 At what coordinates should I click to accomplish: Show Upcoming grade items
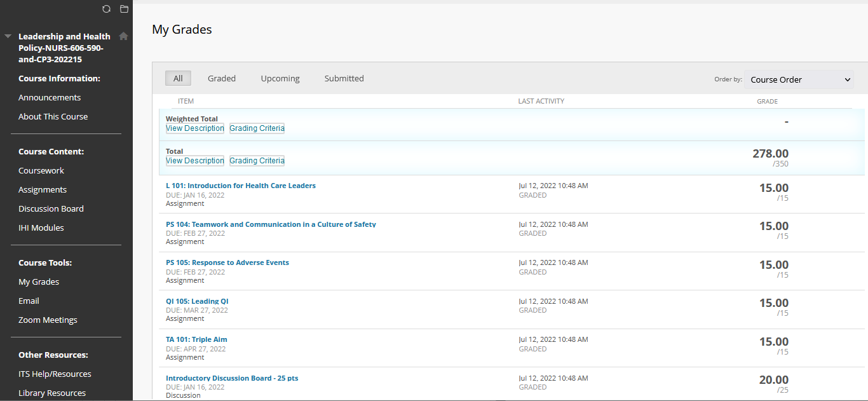[x=280, y=78]
